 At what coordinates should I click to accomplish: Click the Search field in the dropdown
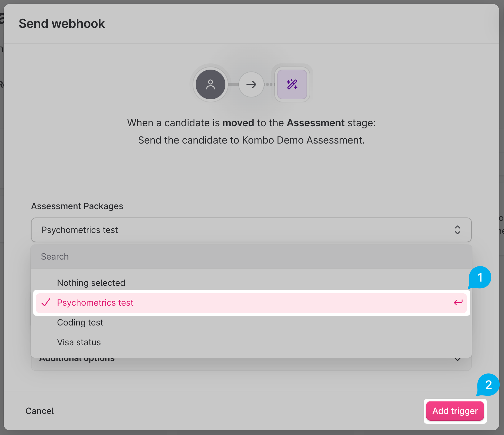pyautogui.click(x=251, y=256)
